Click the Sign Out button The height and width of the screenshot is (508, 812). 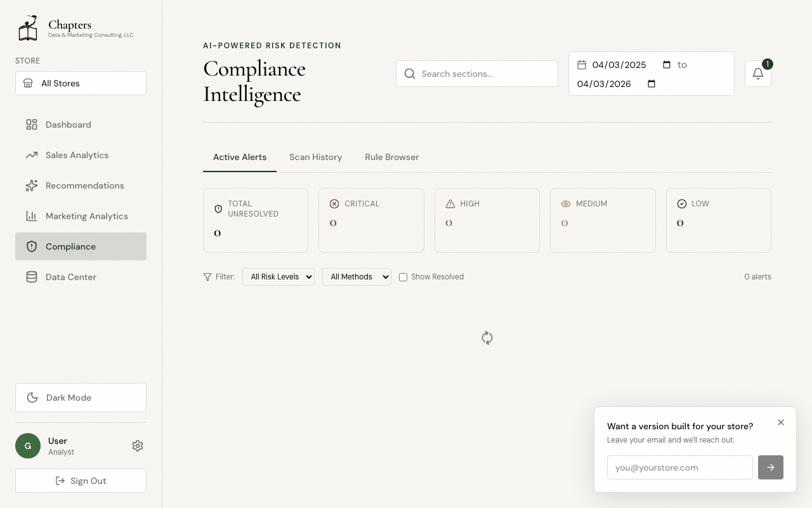coord(81,481)
